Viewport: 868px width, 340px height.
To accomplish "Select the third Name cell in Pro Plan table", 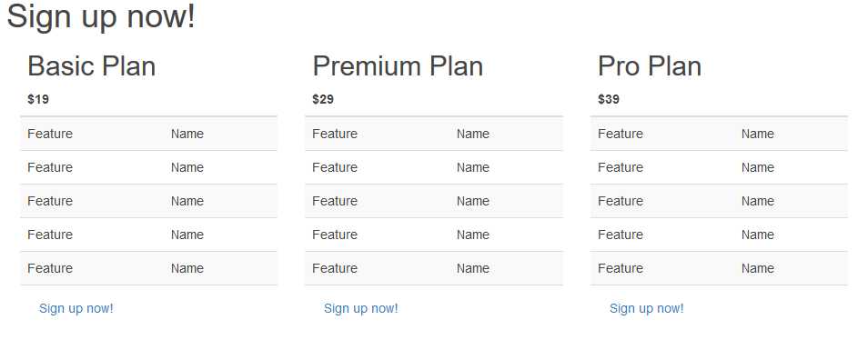I will (758, 201).
